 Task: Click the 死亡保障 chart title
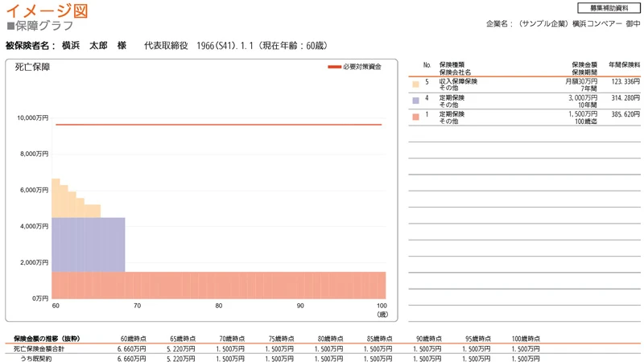coord(32,68)
